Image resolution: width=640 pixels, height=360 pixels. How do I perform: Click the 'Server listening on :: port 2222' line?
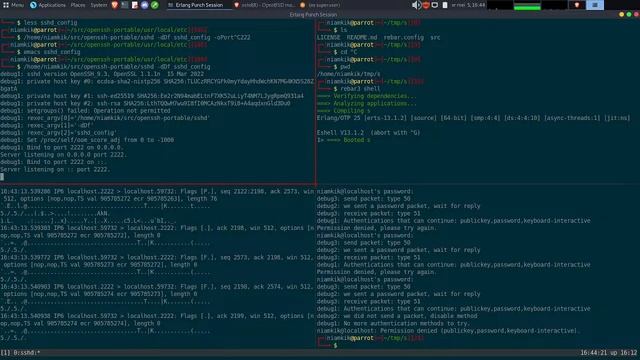pyautogui.click(x=55, y=169)
